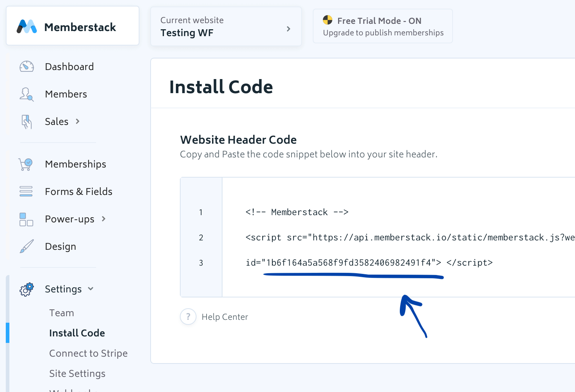Open the Help Center link
The image size is (575, 392).
(225, 317)
